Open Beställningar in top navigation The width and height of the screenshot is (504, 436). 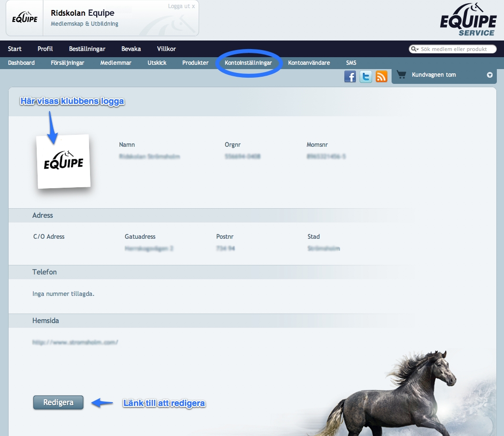click(87, 49)
